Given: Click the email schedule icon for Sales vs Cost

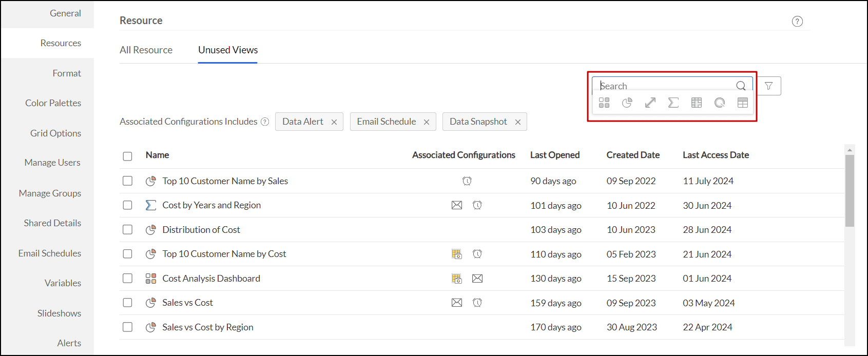Looking at the screenshot, I should (457, 303).
